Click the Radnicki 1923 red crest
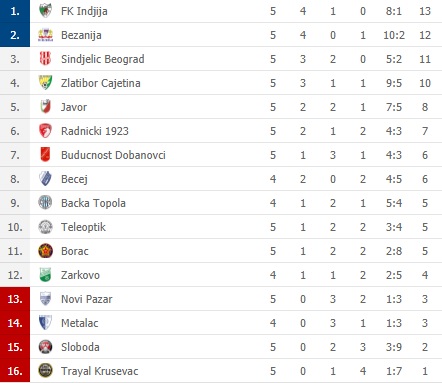The image size is (442, 383). coord(45,131)
